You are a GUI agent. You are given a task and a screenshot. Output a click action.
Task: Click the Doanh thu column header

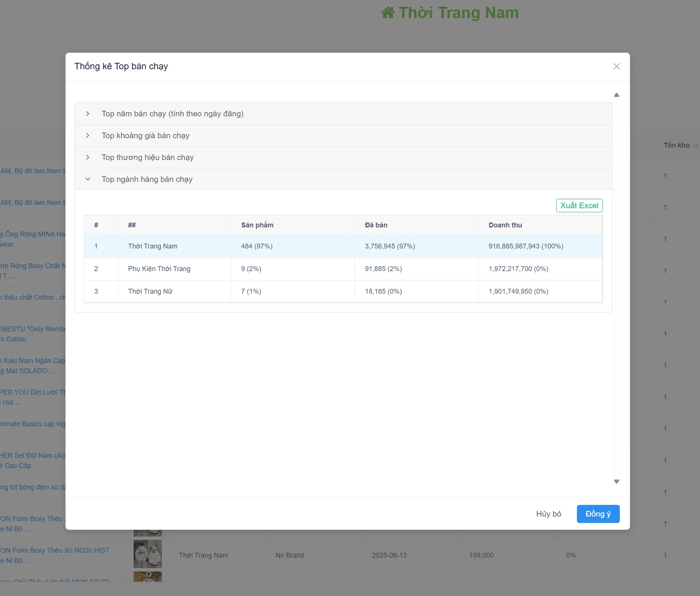point(505,225)
